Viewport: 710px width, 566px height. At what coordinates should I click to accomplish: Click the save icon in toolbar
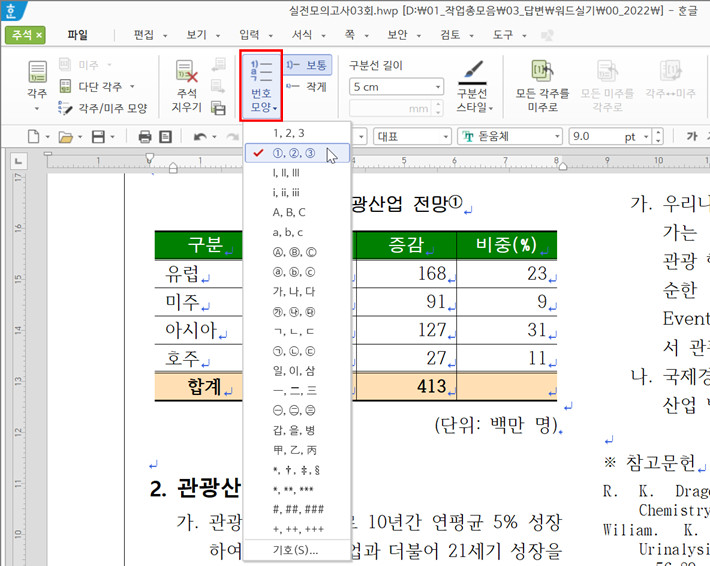pyautogui.click(x=97, y=136)
